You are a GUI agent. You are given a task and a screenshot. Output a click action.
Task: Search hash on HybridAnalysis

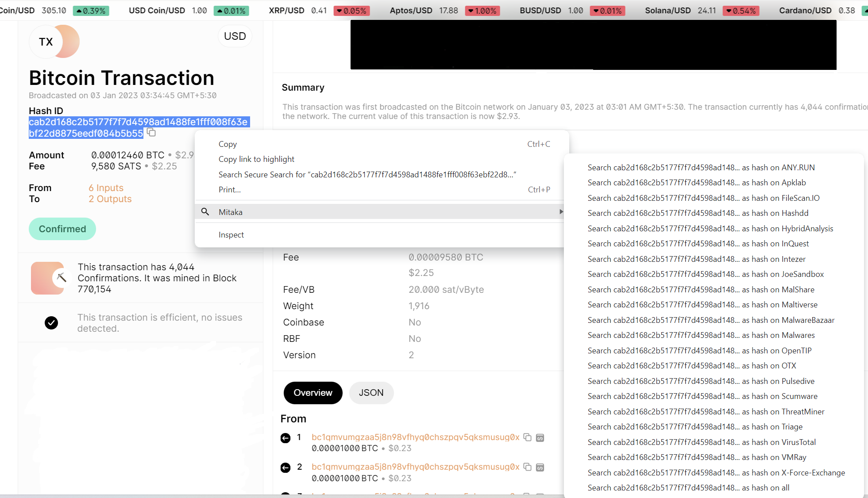coord(714,229)
